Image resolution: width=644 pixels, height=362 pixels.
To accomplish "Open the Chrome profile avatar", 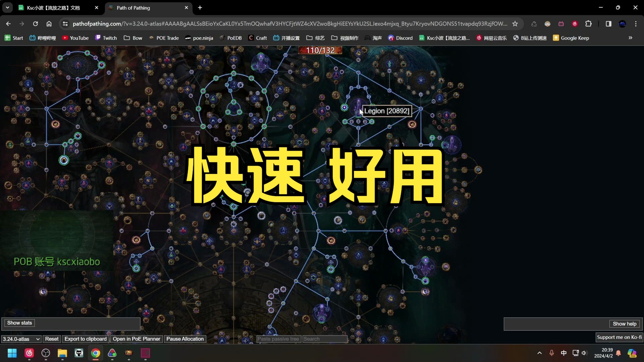I will pos(622,24).
